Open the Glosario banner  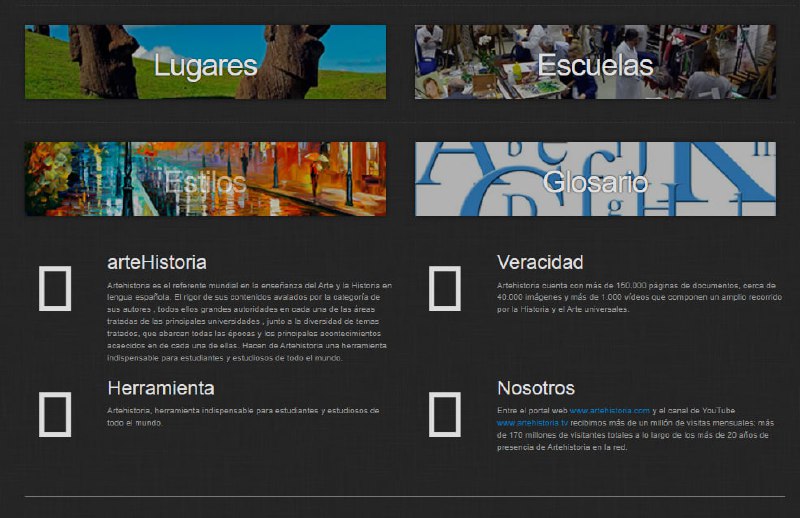(x=595, y=180)
